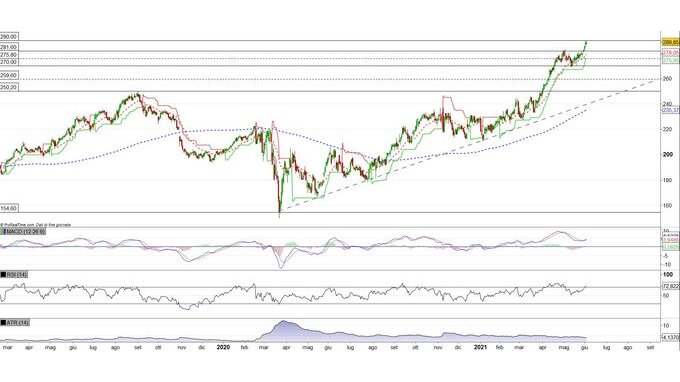This screenshot has height=382, width=680.
Task: Click the yellow 288.85 current price tag
Action: (x=671, y=42)
